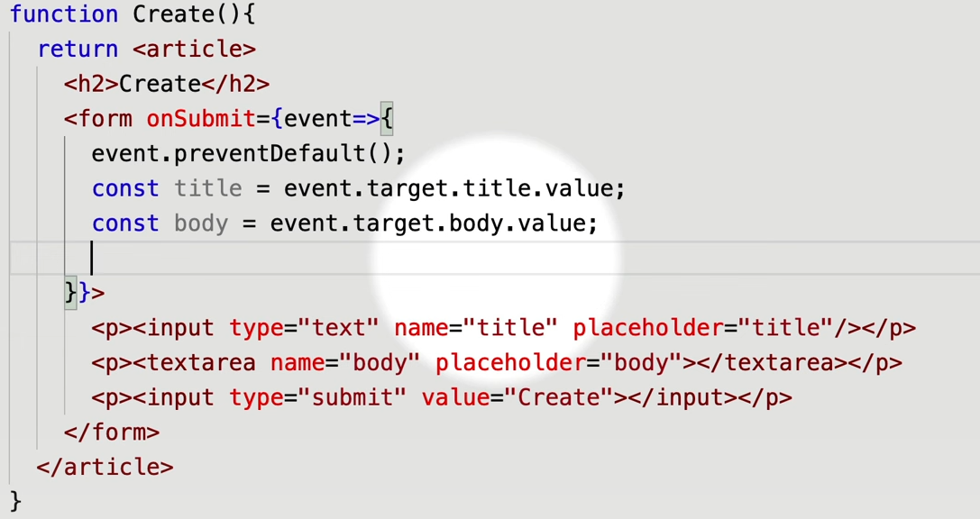
Task: Click 'placeholder="body"' on textarea line
Action: click(558, 363)
